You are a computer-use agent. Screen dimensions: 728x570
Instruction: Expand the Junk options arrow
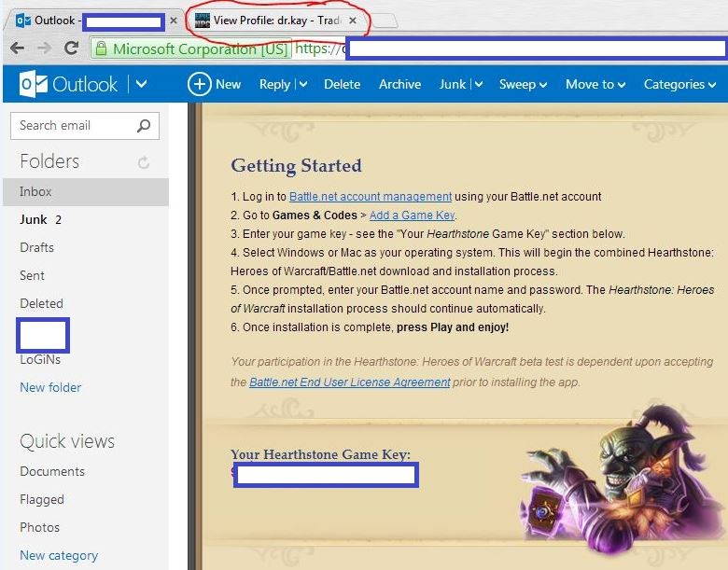pyautogui.click(x=479, y=85)
